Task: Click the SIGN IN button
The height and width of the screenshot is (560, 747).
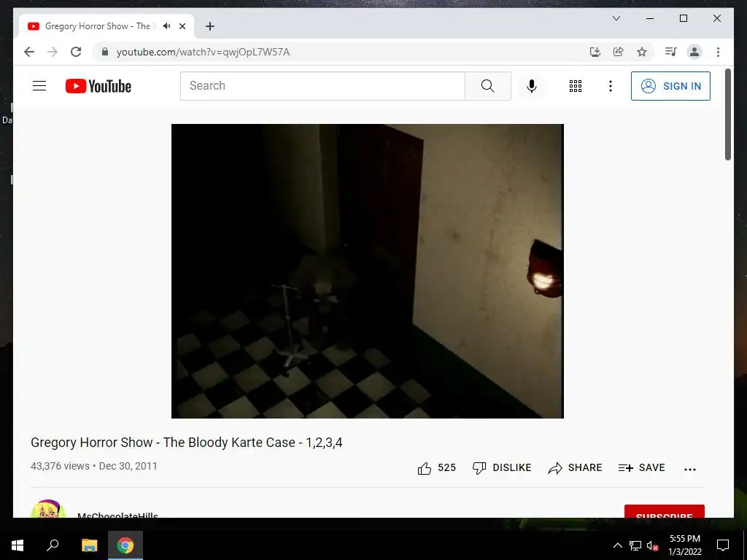Action: click(x=670, y=86)
